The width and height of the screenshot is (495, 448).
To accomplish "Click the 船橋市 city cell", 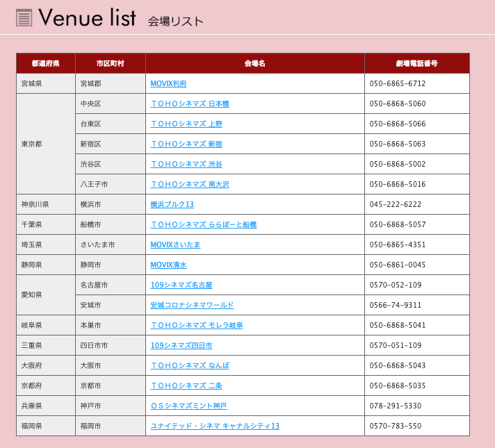I will point(111,224).
